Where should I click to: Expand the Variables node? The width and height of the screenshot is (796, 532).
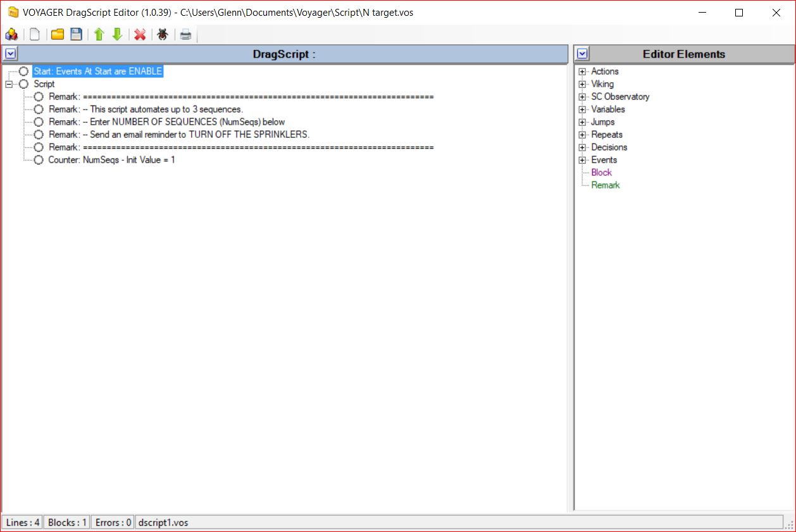point(583,109)
